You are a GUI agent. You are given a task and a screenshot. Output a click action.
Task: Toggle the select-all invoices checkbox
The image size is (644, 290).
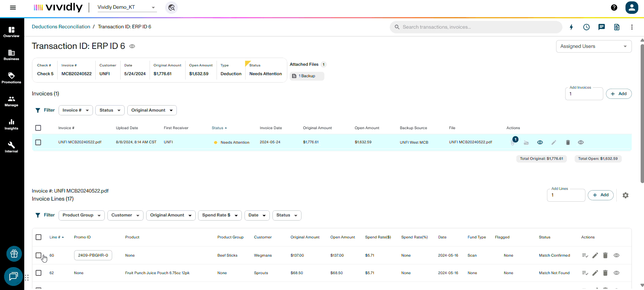tap(38, 128)
